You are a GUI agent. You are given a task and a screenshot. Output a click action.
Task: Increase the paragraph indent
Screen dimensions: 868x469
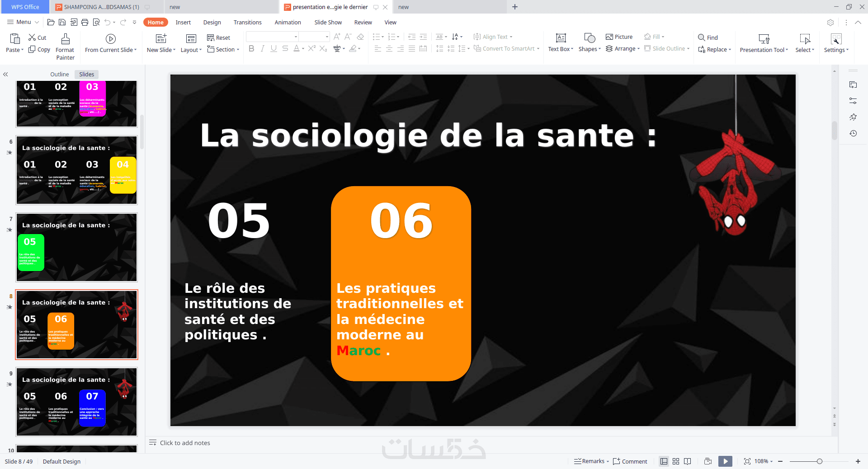(x=423, y=37)
